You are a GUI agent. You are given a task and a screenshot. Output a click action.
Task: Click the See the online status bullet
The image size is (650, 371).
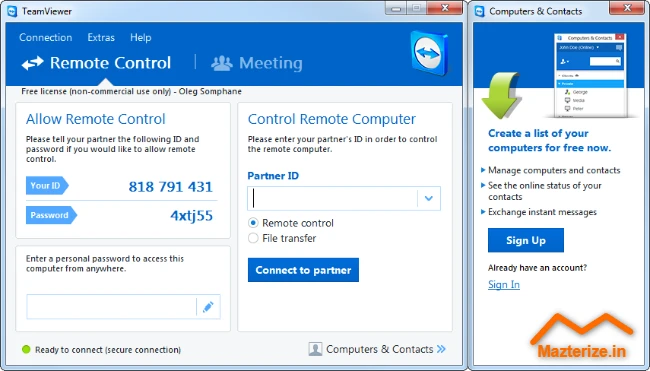tap(544, 191)
